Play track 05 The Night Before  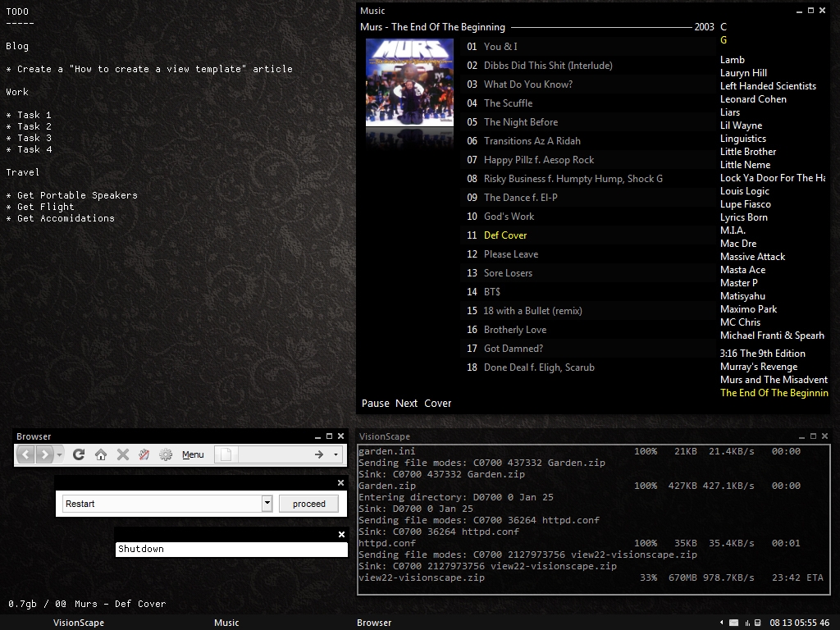tap(588, 122)
